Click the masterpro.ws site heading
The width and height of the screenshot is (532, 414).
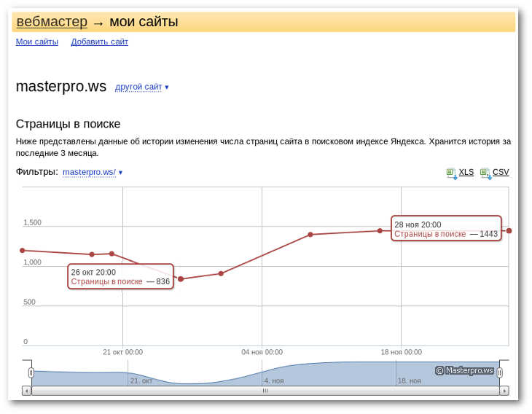(61, 87)
